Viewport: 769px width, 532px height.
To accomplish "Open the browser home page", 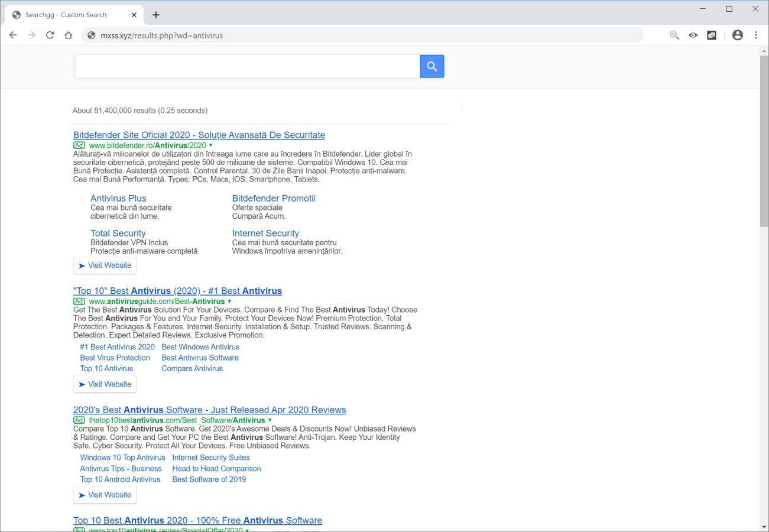I will pyautogui.click(x=69, y=35).
